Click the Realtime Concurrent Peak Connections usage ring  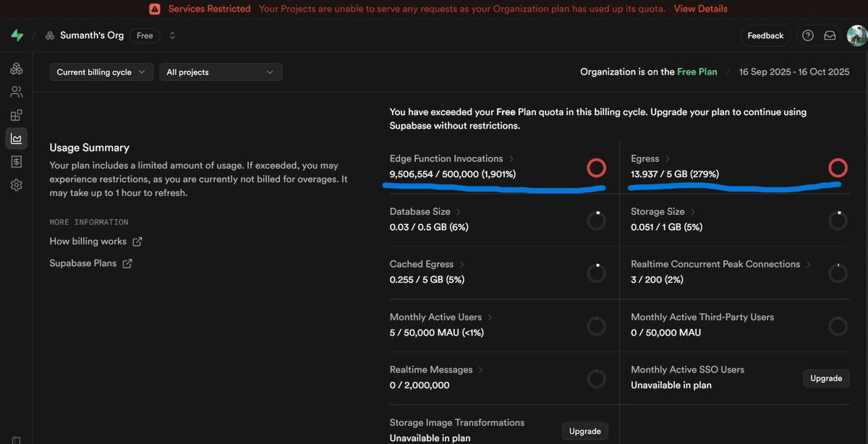pos(838,273)
